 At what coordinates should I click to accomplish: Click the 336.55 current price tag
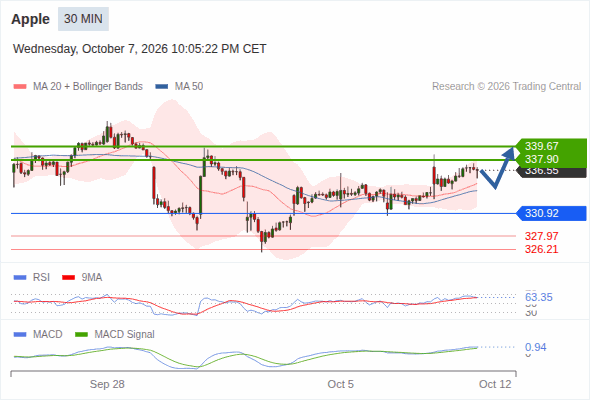point(542,172)
